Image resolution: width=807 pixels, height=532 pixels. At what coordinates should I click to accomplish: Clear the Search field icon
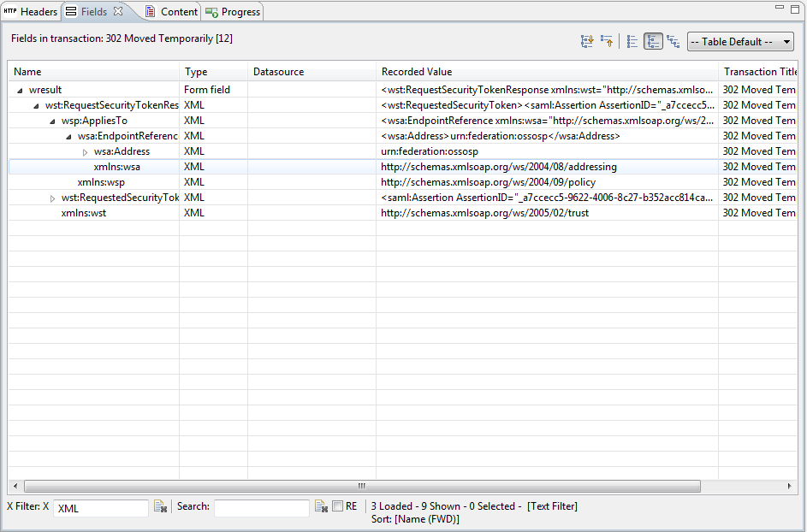pos(321,507)
